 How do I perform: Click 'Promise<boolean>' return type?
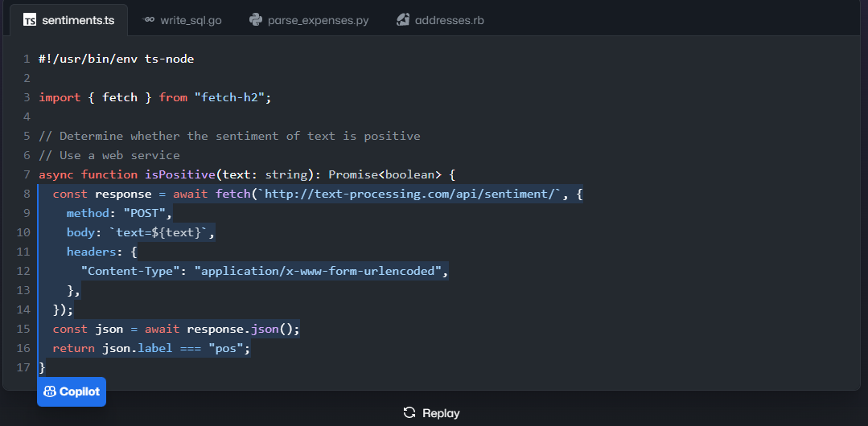[x=385, y=175]
